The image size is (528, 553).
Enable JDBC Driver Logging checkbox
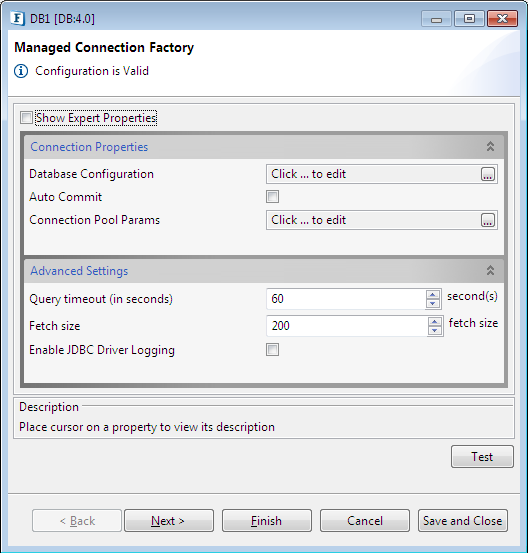(272, 350)
